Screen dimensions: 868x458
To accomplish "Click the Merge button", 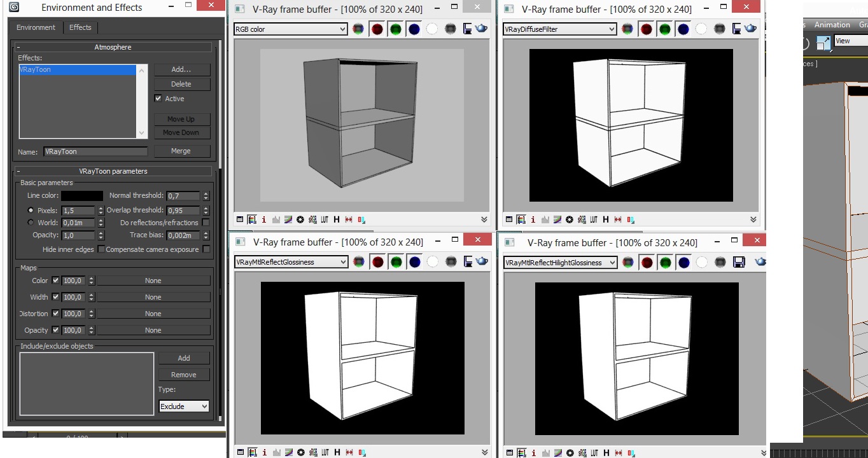I will (181, 151).
